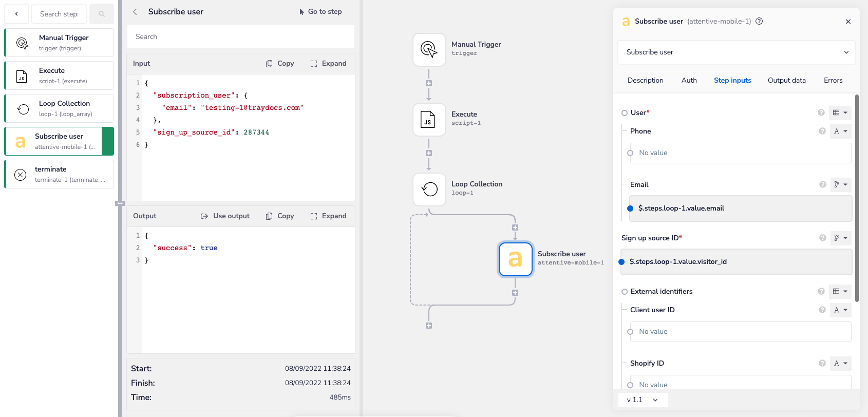
Task: Click the Loop Collection node icon on canvas
Action: (429, 189)
